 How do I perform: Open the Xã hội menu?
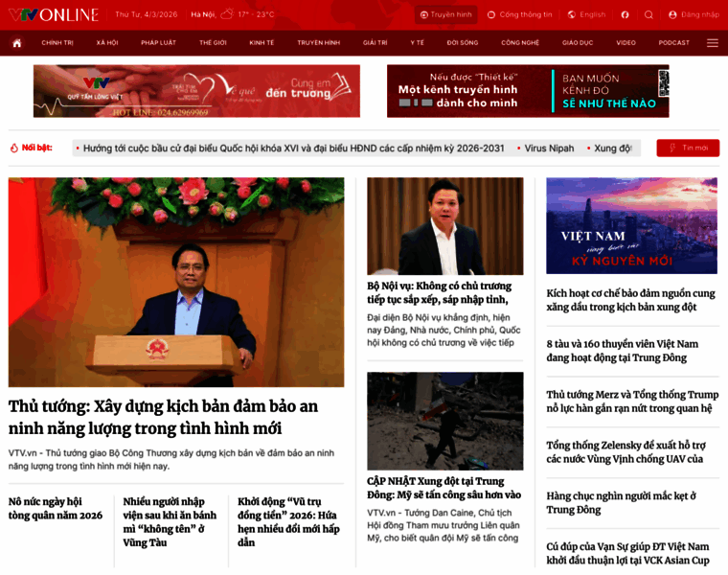[x=107, y=43]
